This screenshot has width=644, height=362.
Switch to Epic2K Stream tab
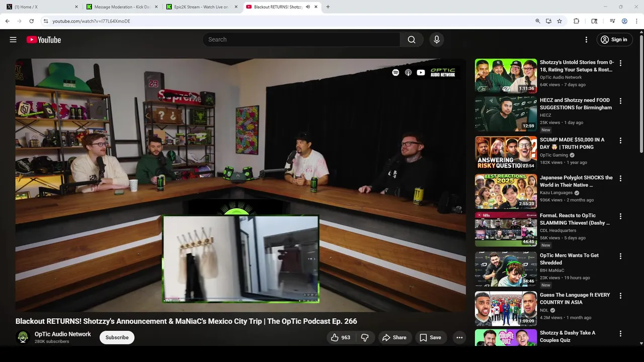[201, 7]
